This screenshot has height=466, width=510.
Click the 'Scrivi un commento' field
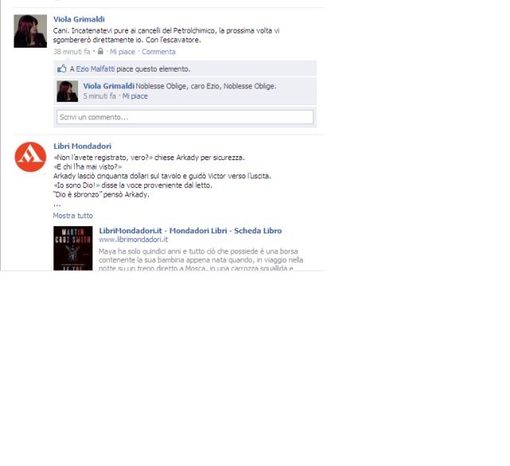point(185,117)
